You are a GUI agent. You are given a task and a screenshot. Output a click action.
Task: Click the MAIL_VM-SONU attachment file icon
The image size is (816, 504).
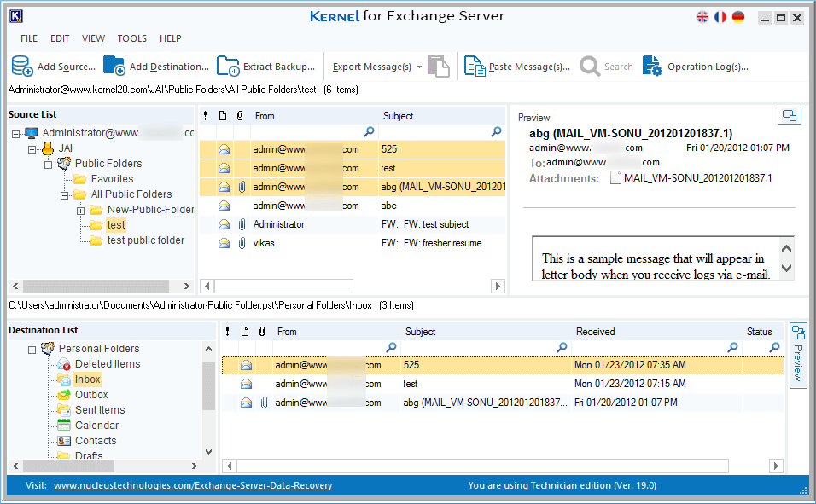(615, 178)
